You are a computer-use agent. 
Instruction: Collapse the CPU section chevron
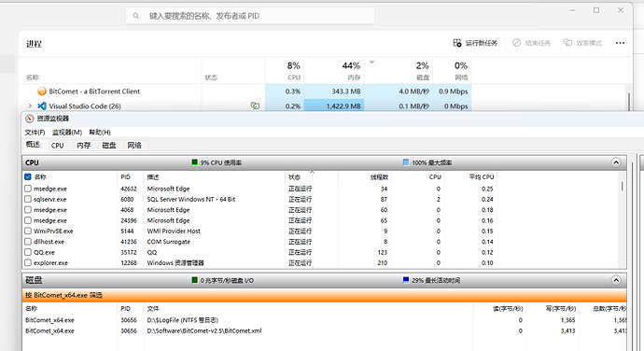[616, 162]
